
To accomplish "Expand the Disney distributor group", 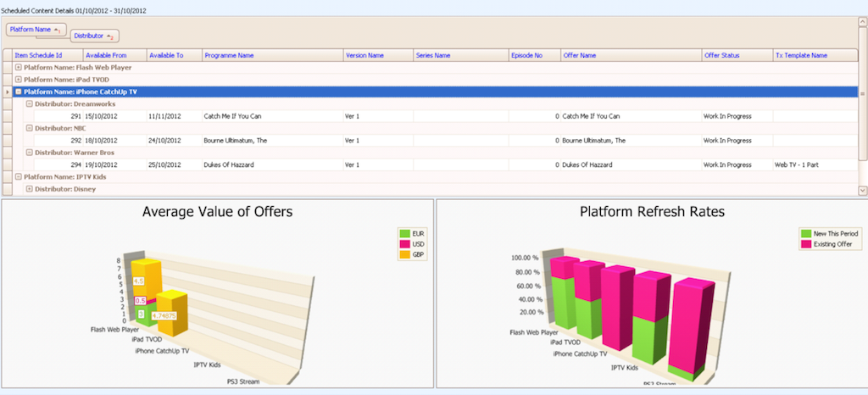I will (29, 189).
